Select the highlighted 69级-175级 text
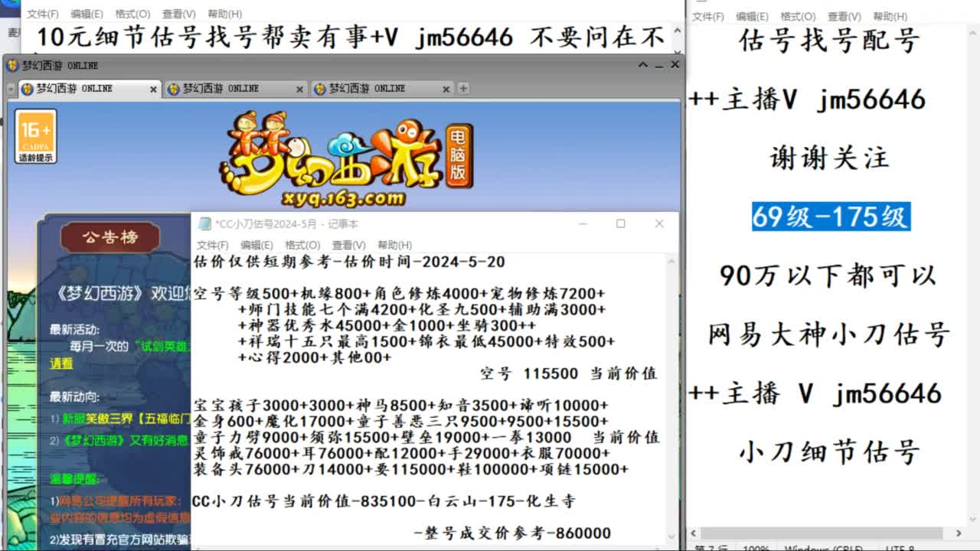The image size is (980, 551). coord(831,217)
